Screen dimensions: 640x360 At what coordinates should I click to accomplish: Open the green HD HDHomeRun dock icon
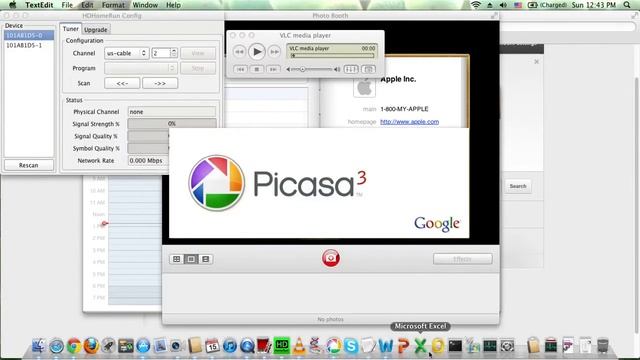[x=282, y=346]
